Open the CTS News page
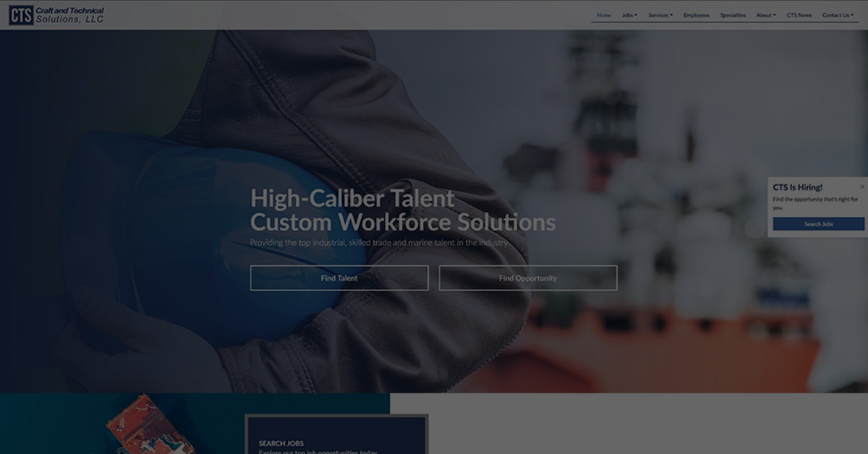Viewport: 868px width, 454px height. pyautogui.click(x=799, y=15)
